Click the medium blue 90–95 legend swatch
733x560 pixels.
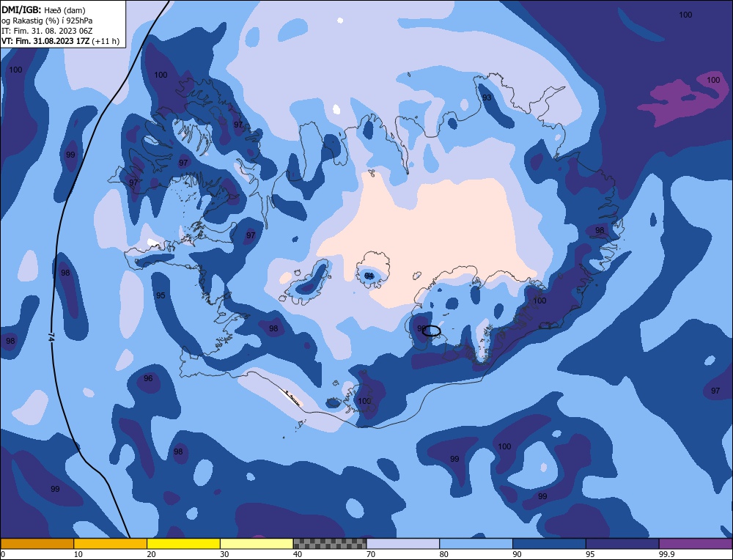click(x=549, y=544)
